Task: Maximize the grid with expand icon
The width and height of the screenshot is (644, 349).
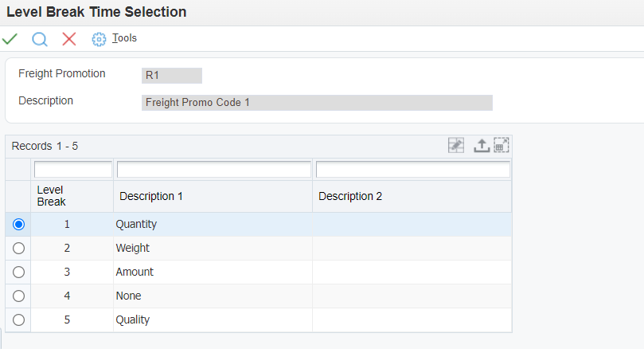Action: click(x=502, y=145)
